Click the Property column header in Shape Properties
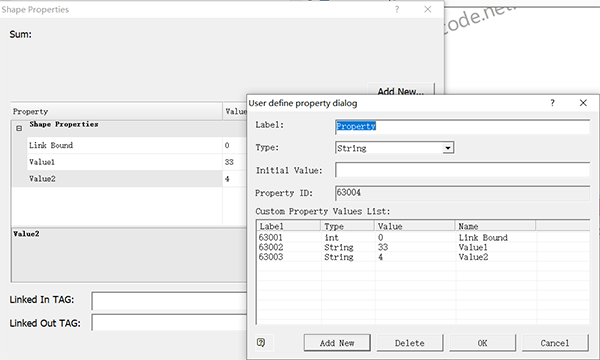This screenshot has height=360, width=600. coord(117,111)
